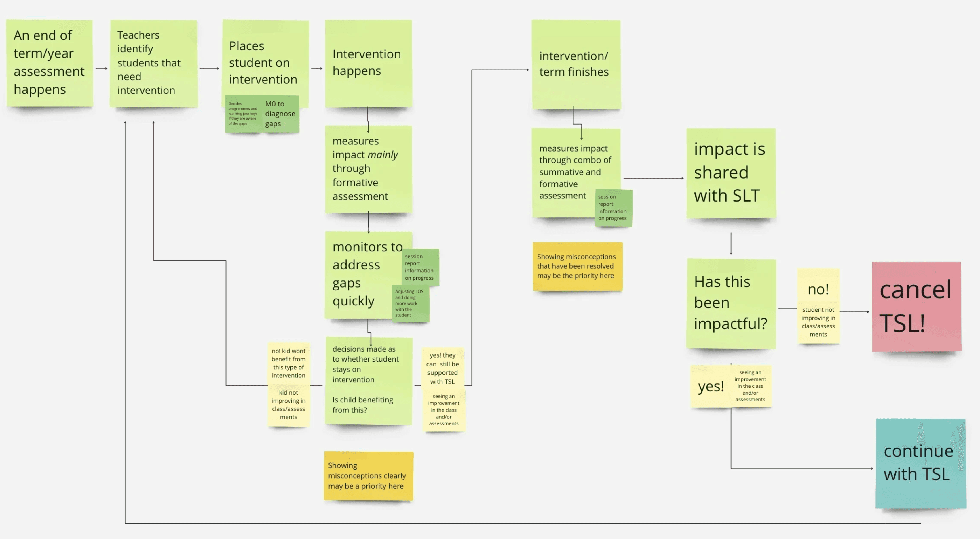Image resolution: width=980 pixels, height=539 pixels.
Task: Select the 'Has this been impactful?' note
Action: [730, 303]
